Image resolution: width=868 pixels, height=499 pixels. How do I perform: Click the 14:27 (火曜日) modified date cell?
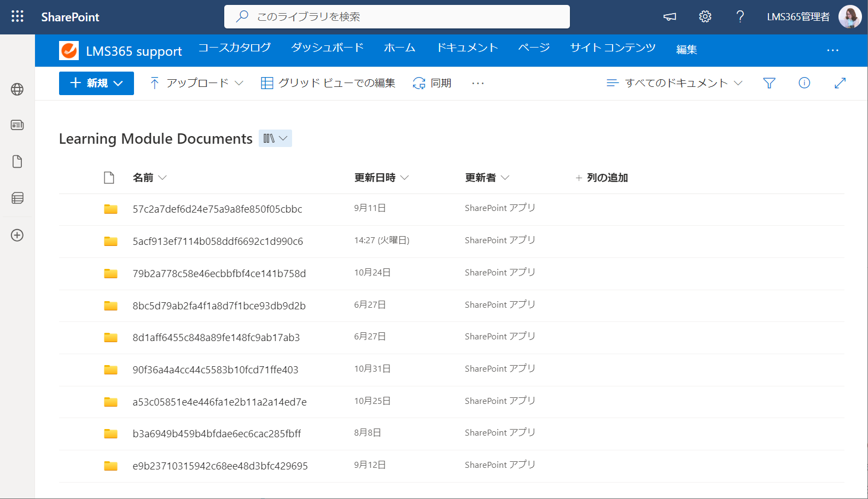(x=382, y=240)
